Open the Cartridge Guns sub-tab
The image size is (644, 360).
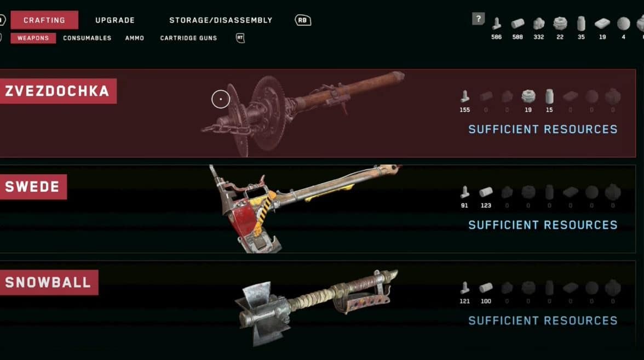tap(188, 38)
